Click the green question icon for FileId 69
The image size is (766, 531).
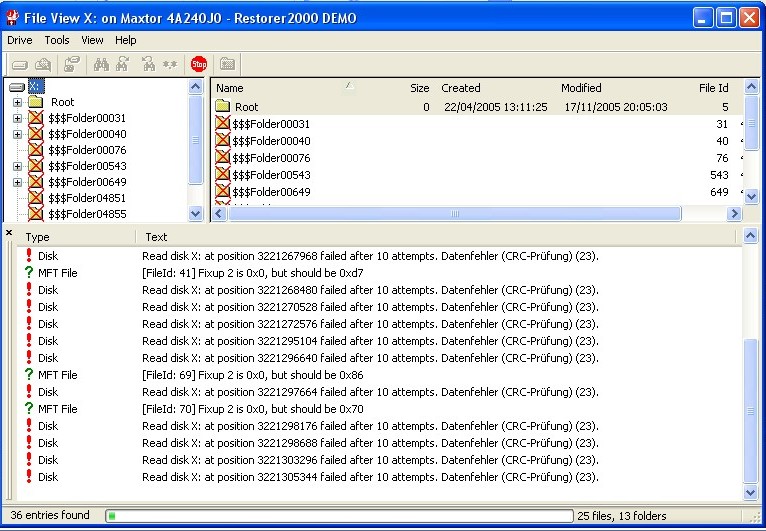click(x=29, y=375)
